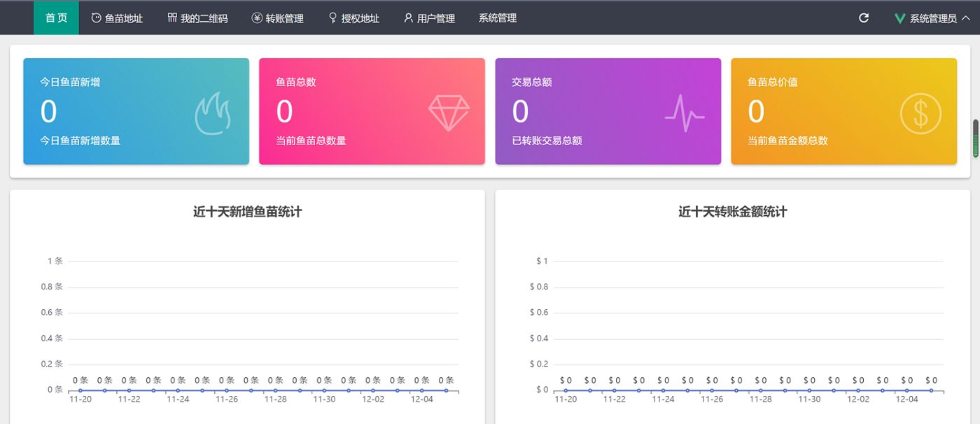Click the pulse icon on 交易总额 card
This screenshot has width=980, height=424.
(684, 113)
